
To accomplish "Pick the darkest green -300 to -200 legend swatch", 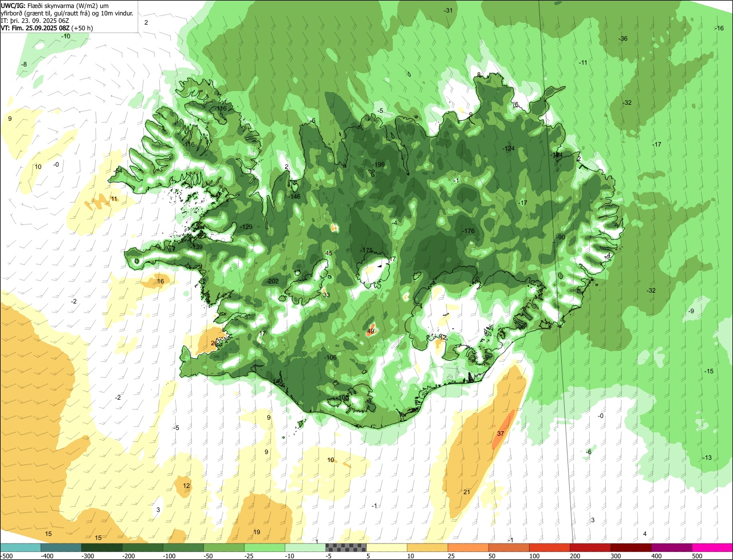I will click(102, 547).
